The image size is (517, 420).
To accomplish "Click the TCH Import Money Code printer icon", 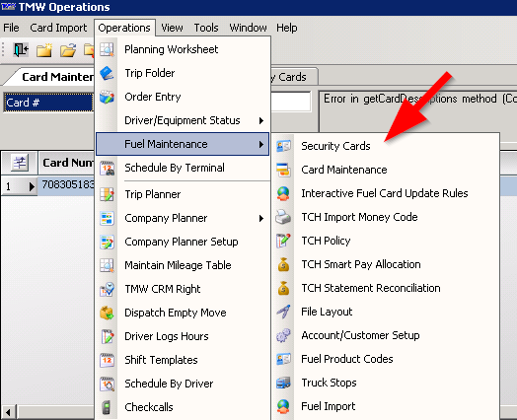I will tap(283, 217).
